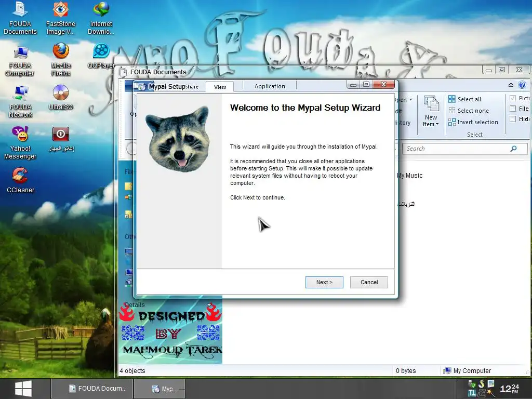Click the yellow S tray icon
This screenshot has height=399, width=532.
[x=482, y=384]
